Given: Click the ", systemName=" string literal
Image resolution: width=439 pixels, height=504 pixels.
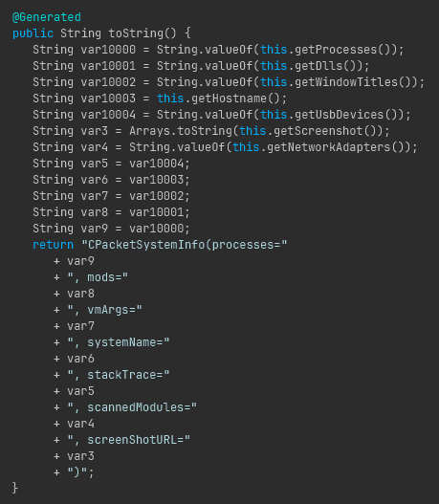Looking at the screenshot, I should pyautogui.click(x=119, y=342).
